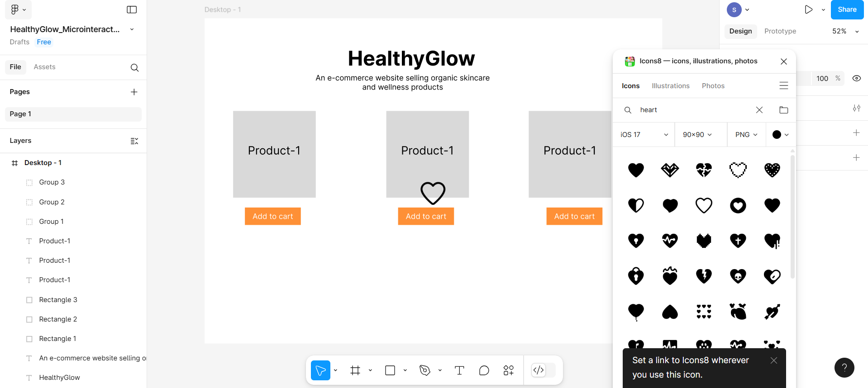Screen dimensions: 868x388
Task: Open the Comment tool
Action: tap(484, 371)
